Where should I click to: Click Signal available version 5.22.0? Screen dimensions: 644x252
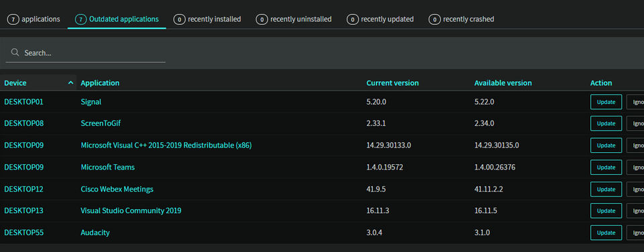tap(484, 102)
